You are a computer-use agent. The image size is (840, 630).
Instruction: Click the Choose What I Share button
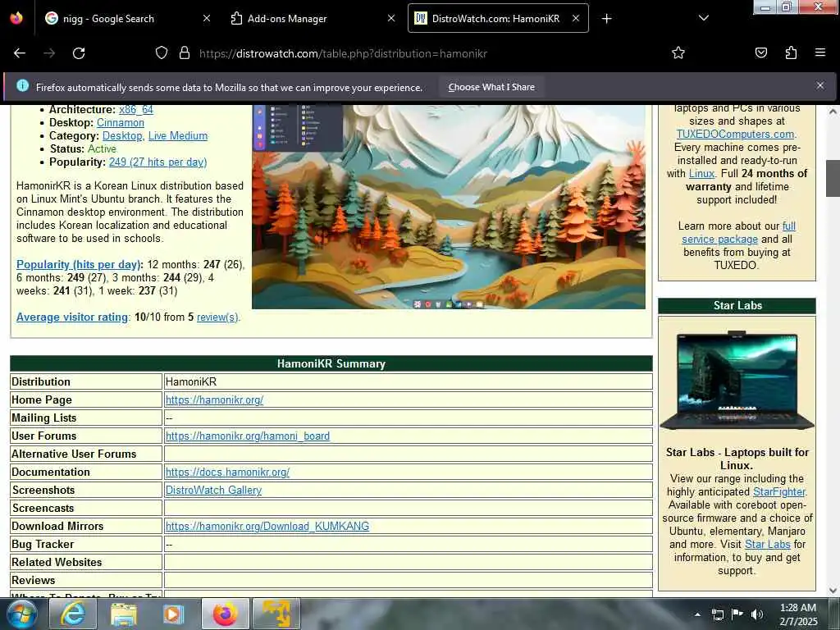pyautogui.click(x=491, y=87)
